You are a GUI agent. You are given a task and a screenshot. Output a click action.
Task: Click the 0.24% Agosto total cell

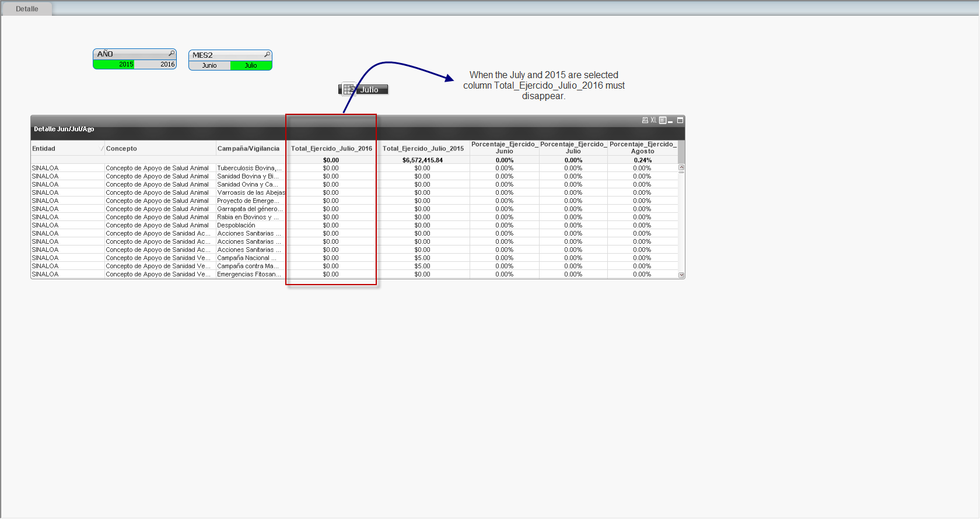(643, 160)
